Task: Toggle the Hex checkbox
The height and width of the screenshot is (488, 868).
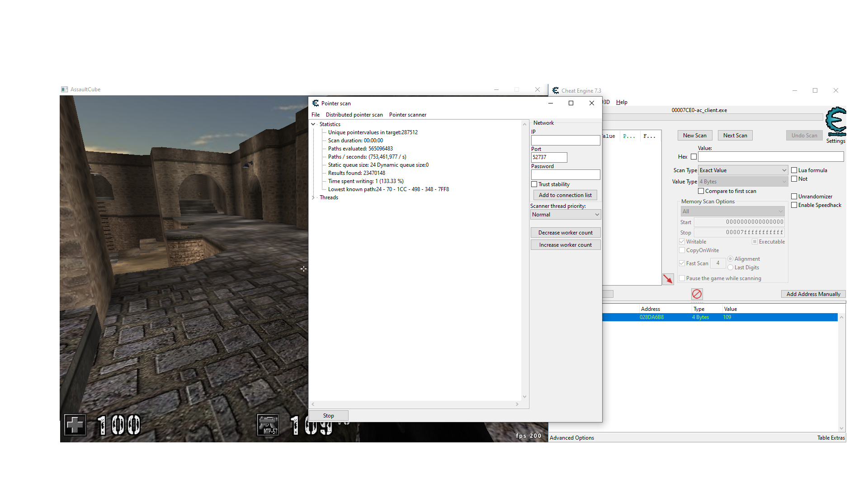Action: click(693, 157)
